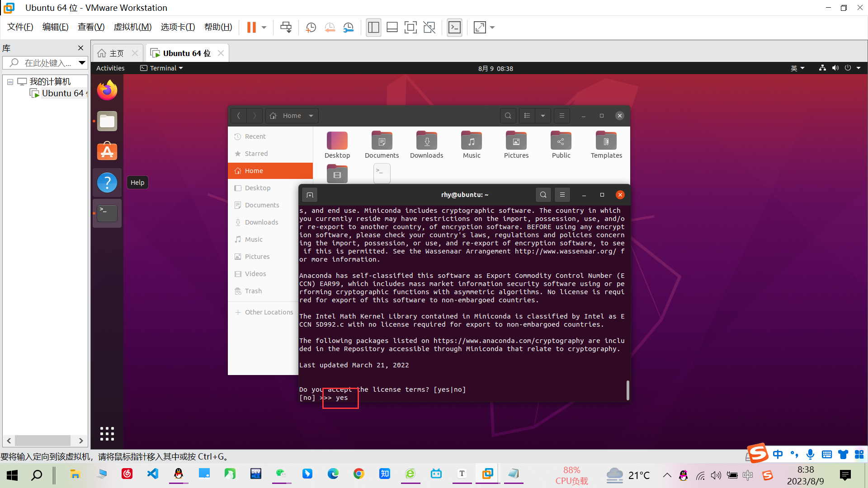868x488 pixels.
Task: Open the Files manager icon in dock
Action: (x=107, y=121)
